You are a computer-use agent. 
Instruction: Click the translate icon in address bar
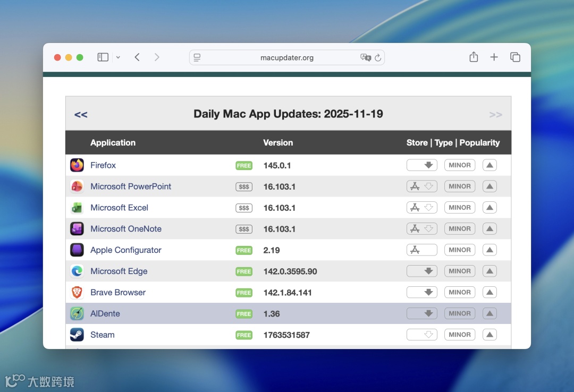365,57
